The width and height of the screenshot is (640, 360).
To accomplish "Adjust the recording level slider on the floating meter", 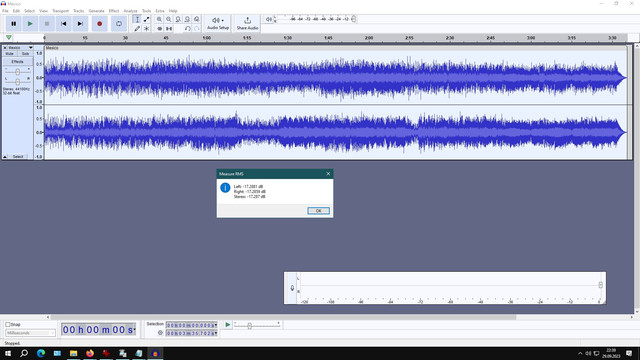I will click(x=600, y=285).
